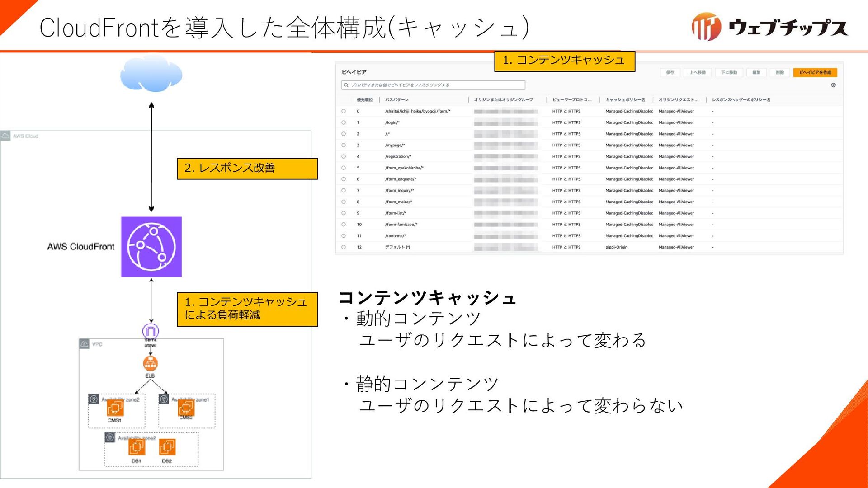Click the Availability zone2 icon beside CMS1
868x488 pixels.
coord(94,399)
